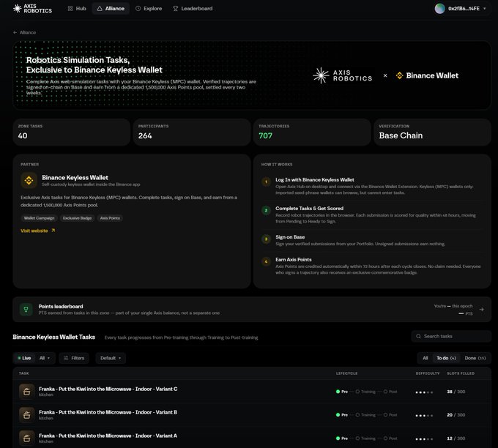Click step 2 number badge
This screenshot has width=498, height=448.
point(266,211)
